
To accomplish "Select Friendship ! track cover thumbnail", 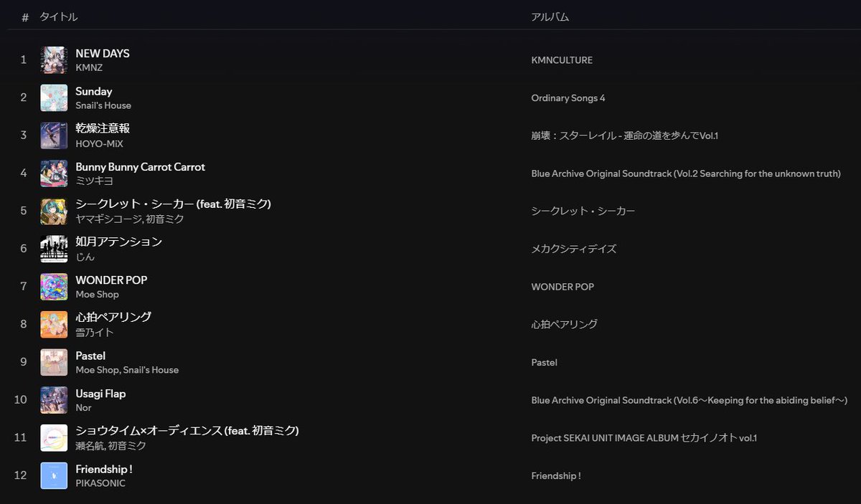I will click(54, 475).
